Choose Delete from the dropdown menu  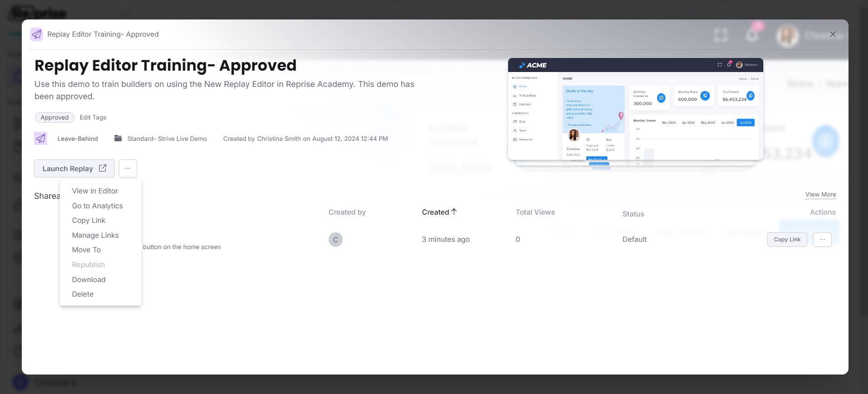click(x=82, y=294)
